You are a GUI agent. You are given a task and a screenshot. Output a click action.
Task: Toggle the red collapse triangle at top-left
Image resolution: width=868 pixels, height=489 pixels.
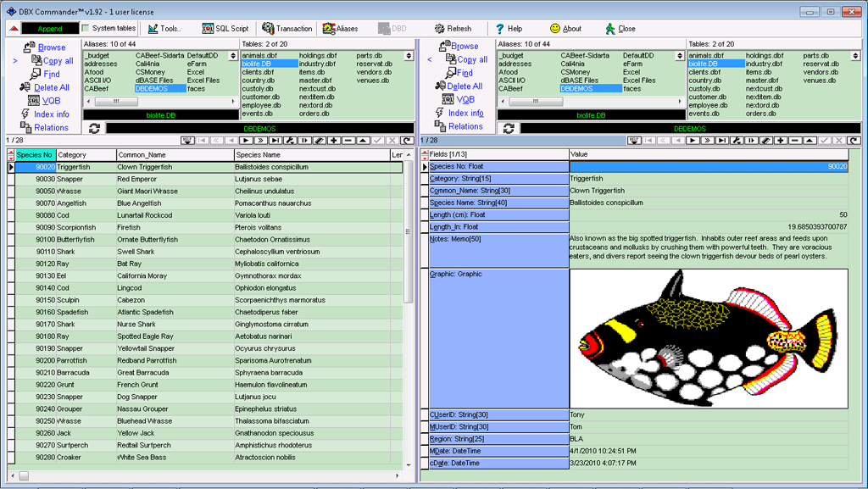pyautogui.click(x=14, y=28)
